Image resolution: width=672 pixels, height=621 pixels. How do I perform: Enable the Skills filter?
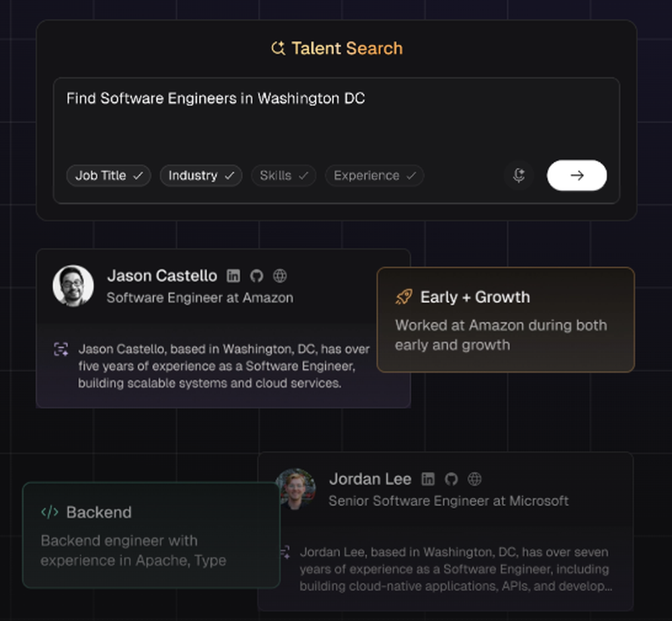click(x=283, y=175)
